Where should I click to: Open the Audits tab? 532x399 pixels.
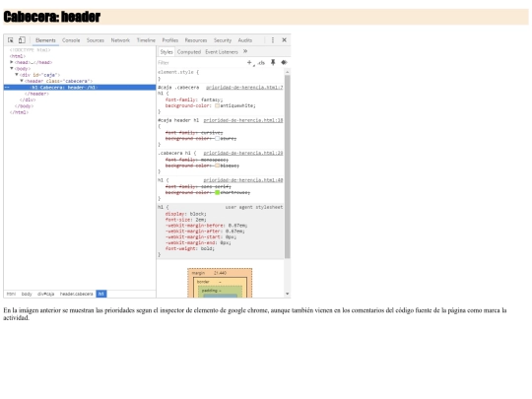(x=245, y=40)
